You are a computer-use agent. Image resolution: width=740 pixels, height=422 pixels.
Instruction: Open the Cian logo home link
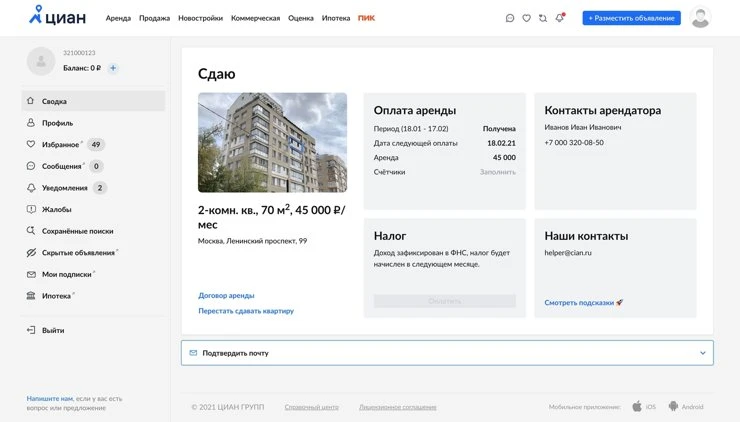[58, 16]
